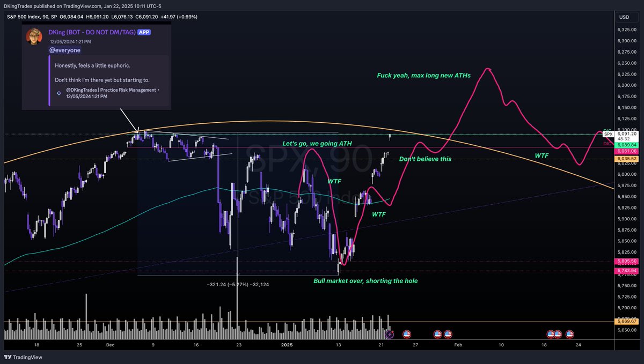Click the @DKingTrades | Practice Risk Management footer
The width and height of the screenshot is (644, 364).
(x=112, y=89)
